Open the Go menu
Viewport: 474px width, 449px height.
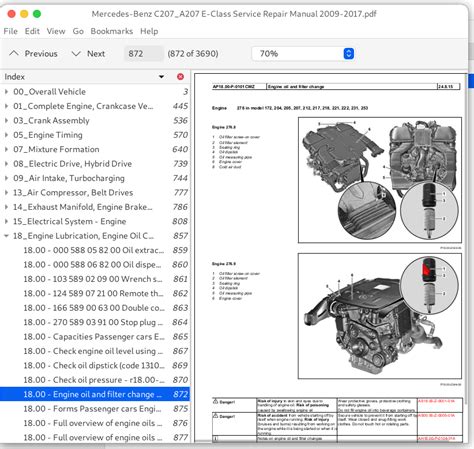tap(78, 31)
